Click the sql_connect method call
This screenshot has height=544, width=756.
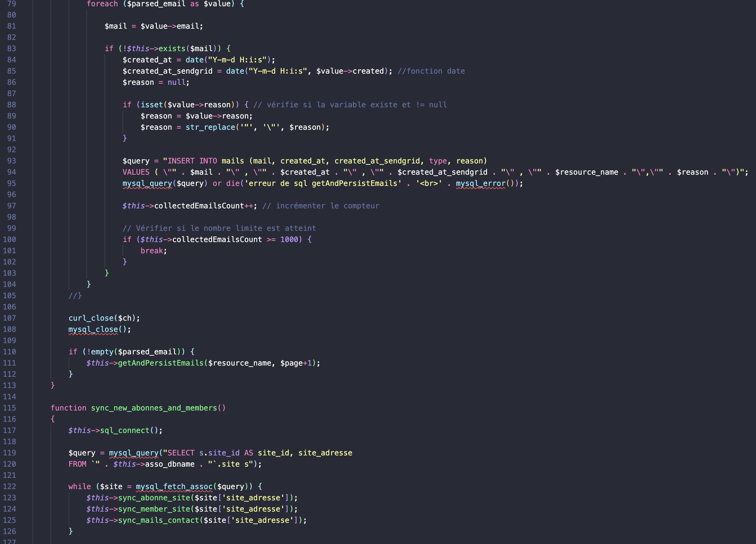tap(125, 430)
